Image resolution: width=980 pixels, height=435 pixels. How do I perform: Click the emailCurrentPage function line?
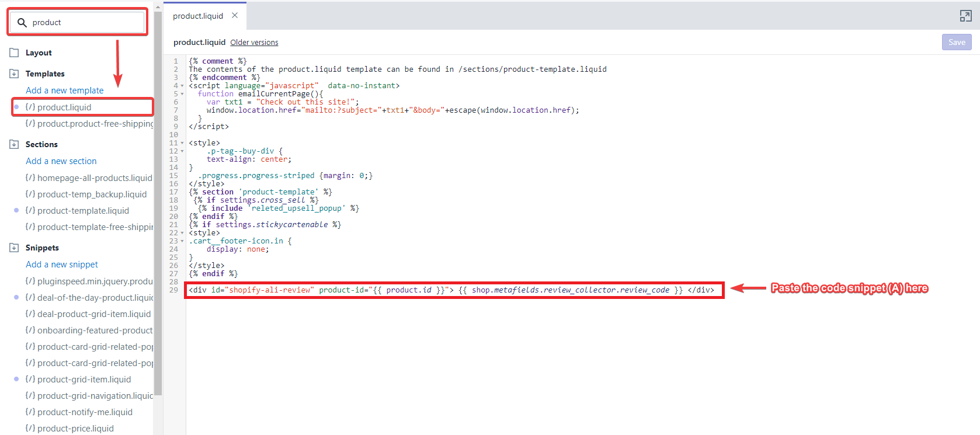click(x=260, y=94)
